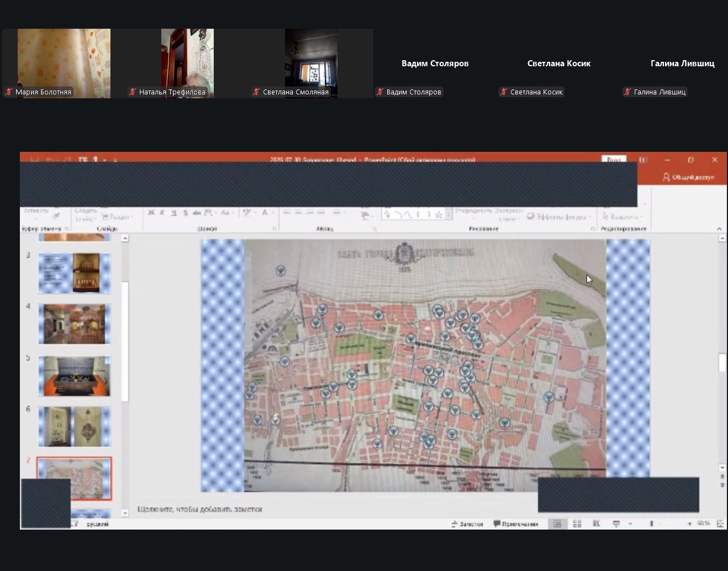728x571 pixels.
Task: Switch to Slide Sorter view
Action: click(577, 524)
